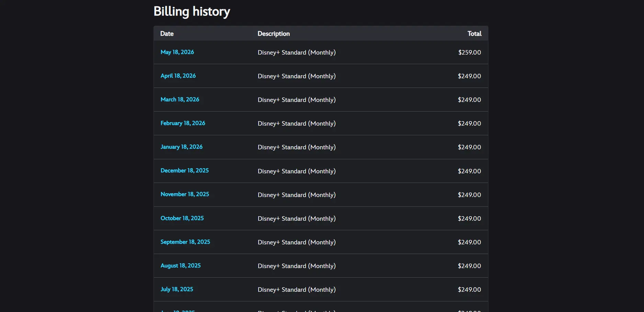Click the August 2025 row description text

[x=297, y=266]
